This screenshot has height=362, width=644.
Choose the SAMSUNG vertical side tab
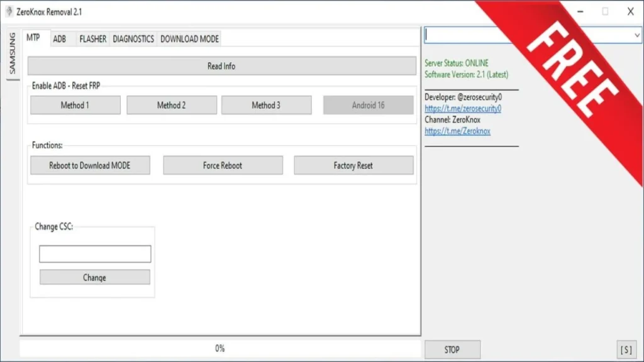click(x=12, y=53)
